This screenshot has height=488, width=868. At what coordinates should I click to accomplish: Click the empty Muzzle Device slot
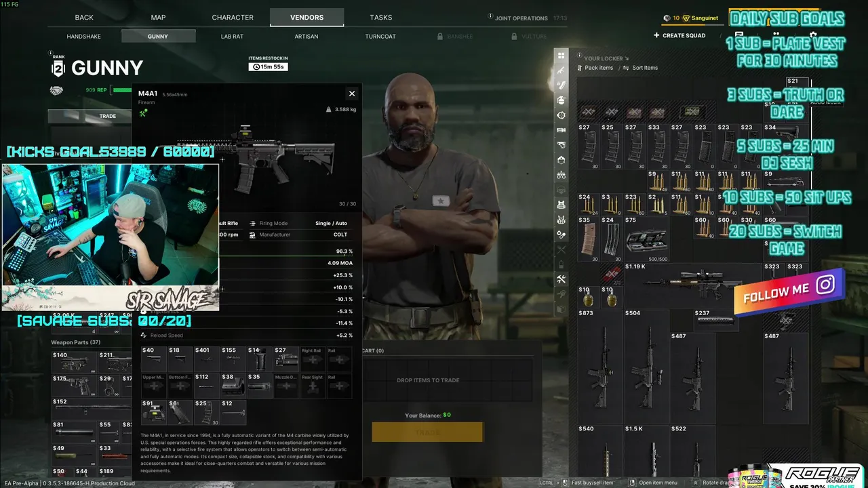click(x=286, y=385)
